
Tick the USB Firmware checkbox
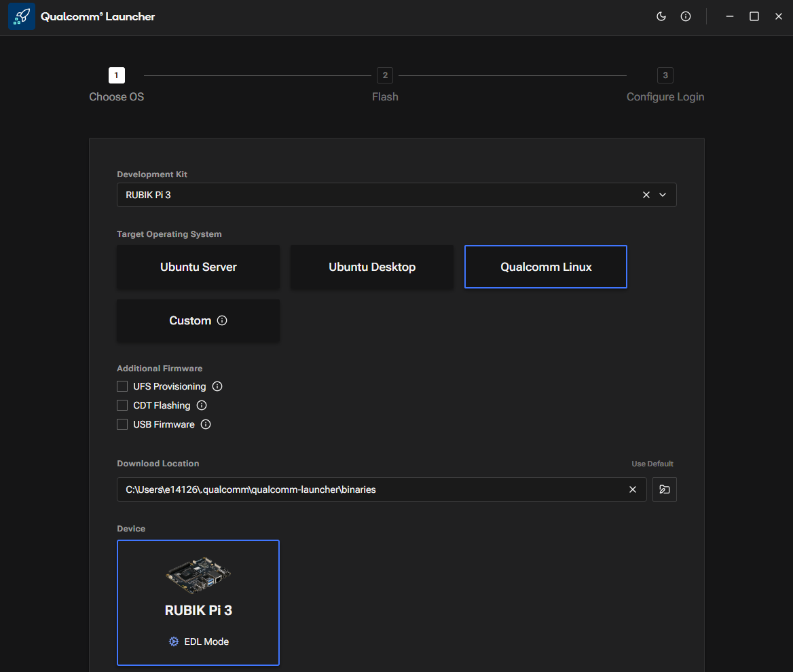point(122,424)
